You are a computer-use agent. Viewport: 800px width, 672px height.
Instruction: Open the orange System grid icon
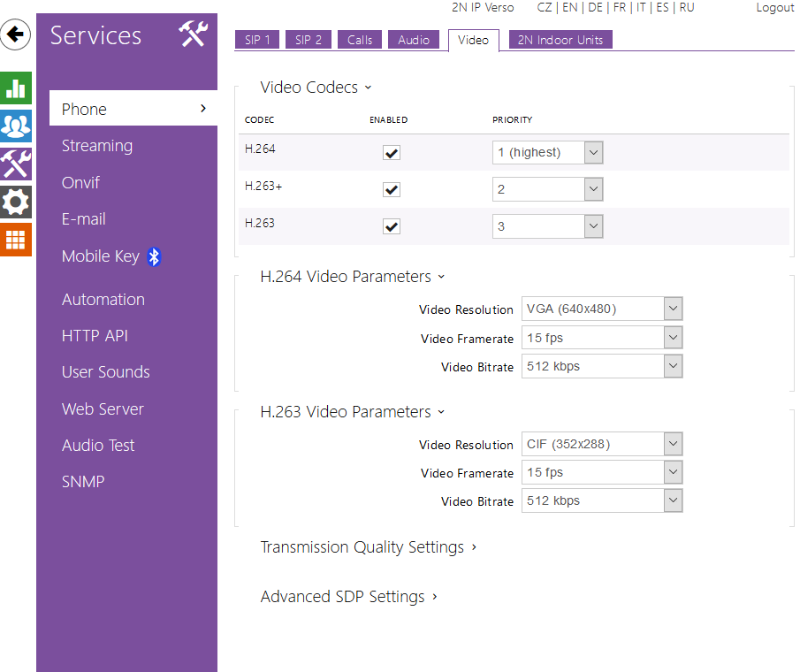16,240
